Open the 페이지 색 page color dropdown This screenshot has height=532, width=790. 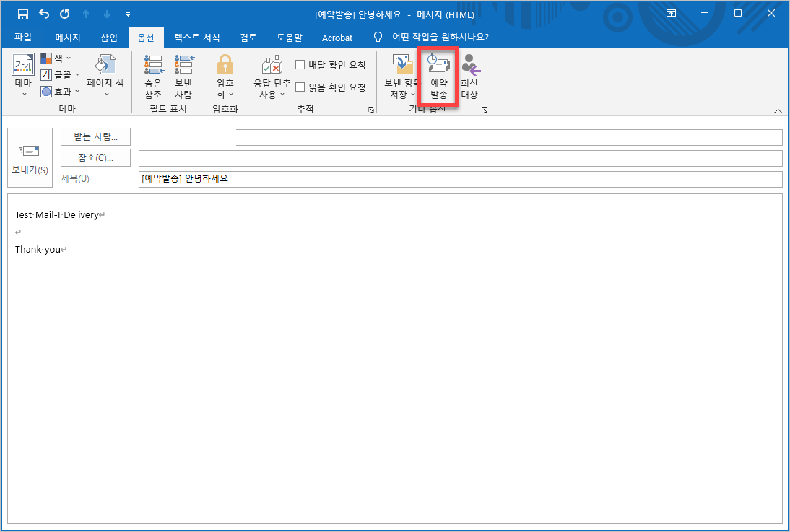coord(105,74)
